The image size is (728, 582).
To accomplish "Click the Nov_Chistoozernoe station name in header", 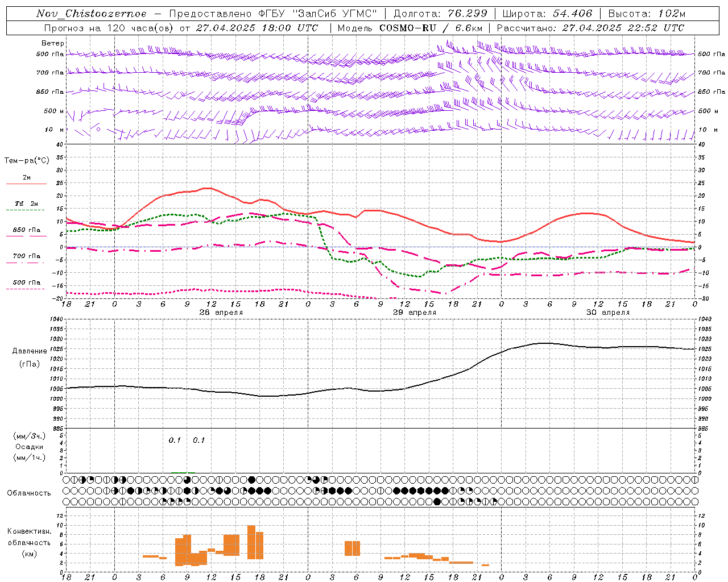I will pyautogui.click(x=91, y=14).
